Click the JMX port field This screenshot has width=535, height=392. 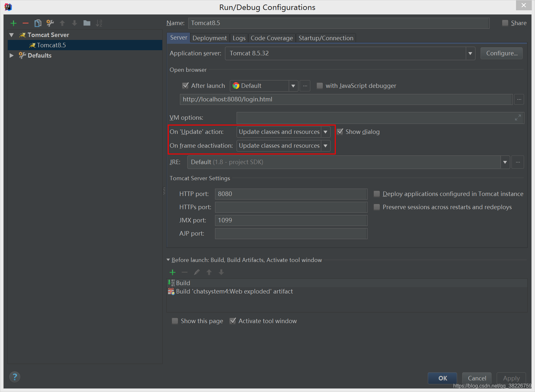(x=291, y=220)
